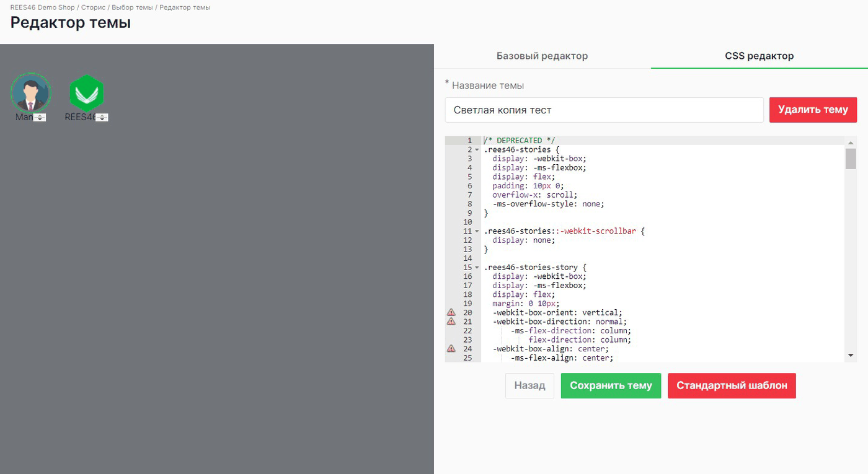Click the stepper beside the REES46 story label

(x=102, y=118)
